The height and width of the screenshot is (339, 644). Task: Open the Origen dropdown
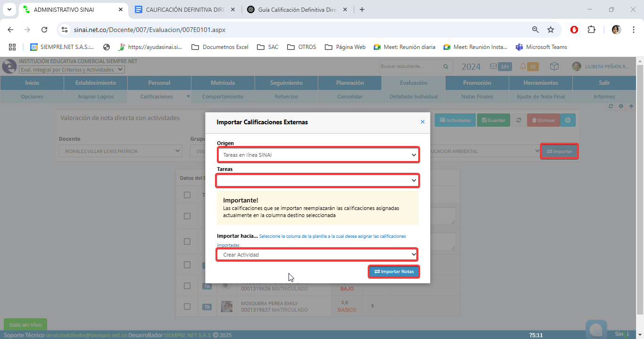318,155
